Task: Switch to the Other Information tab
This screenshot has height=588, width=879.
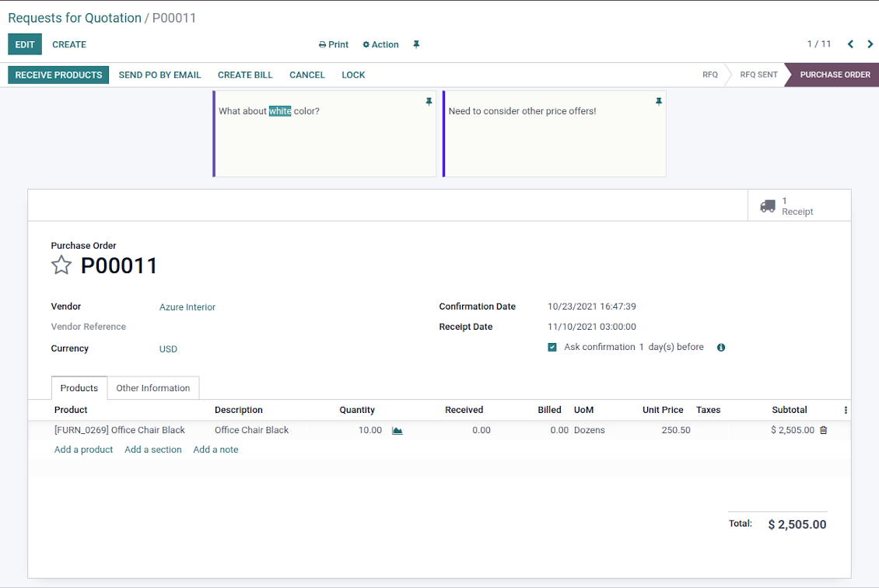Action: coord(153,388)
